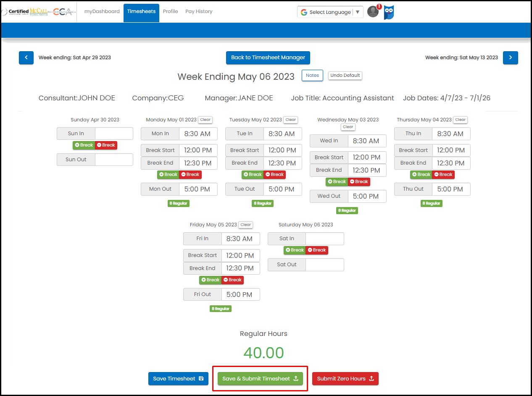The height and width of the screenshot is (396, 532).
Task: Add a break on Thursday
Action: click(421, 175)
